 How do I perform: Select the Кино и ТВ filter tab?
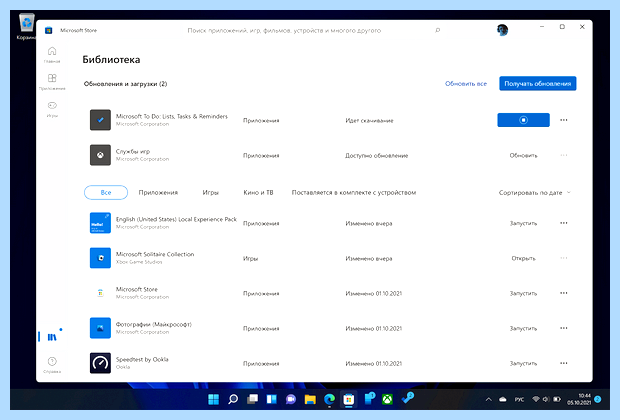[258, 193]
